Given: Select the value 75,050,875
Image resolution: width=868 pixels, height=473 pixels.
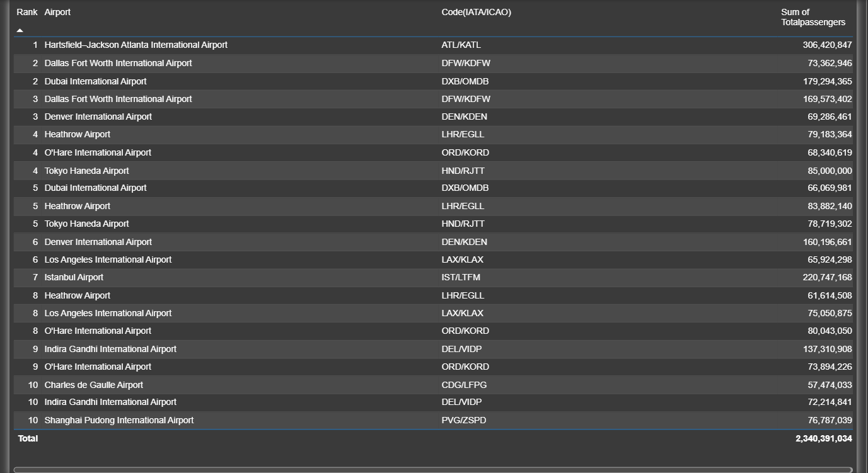Looking at the screenshot, I should point(830,313).
